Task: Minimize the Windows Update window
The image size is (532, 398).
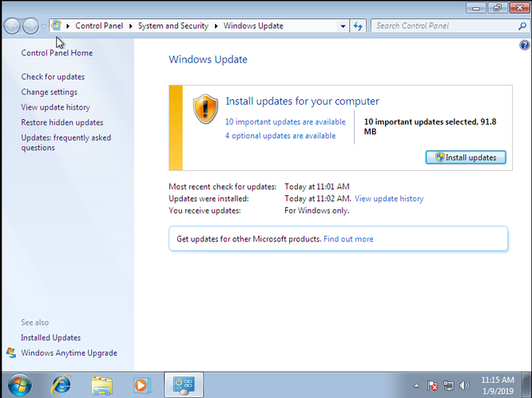Action: click(475, 8)
